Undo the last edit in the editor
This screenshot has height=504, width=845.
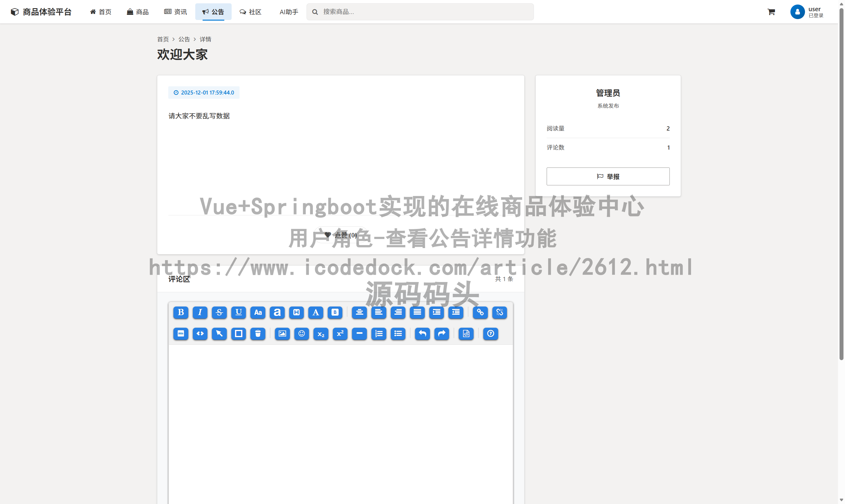pyautogui.click(x=422, y=334)
